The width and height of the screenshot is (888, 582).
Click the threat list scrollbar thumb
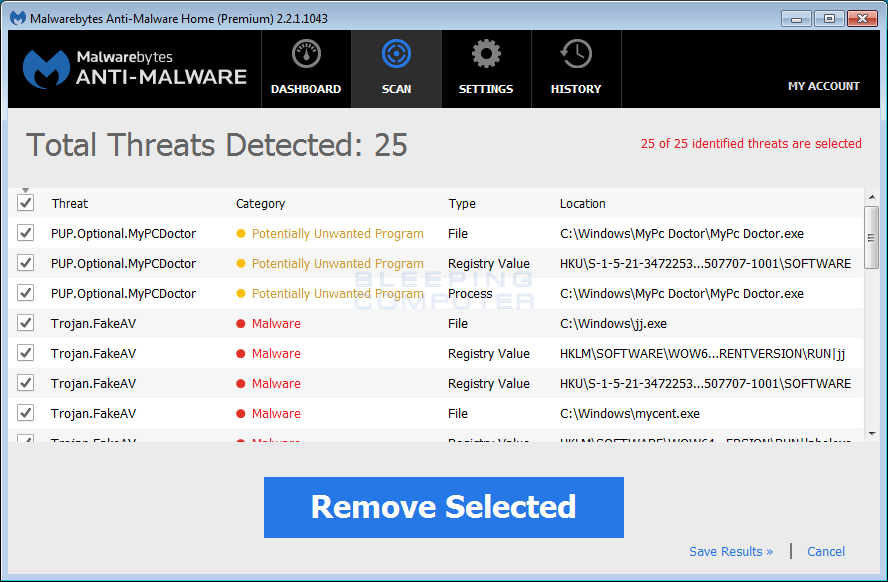point(872,238)
